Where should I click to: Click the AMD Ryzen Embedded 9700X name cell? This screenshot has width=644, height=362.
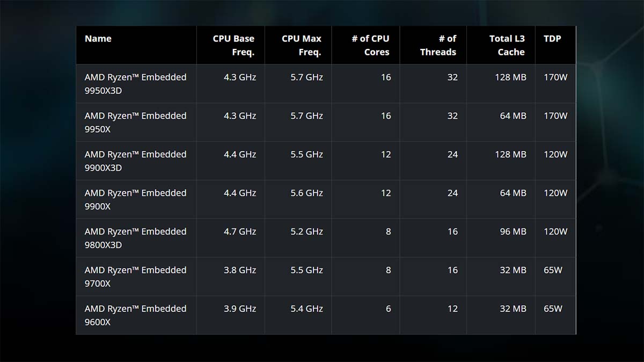tap(135, 277)
